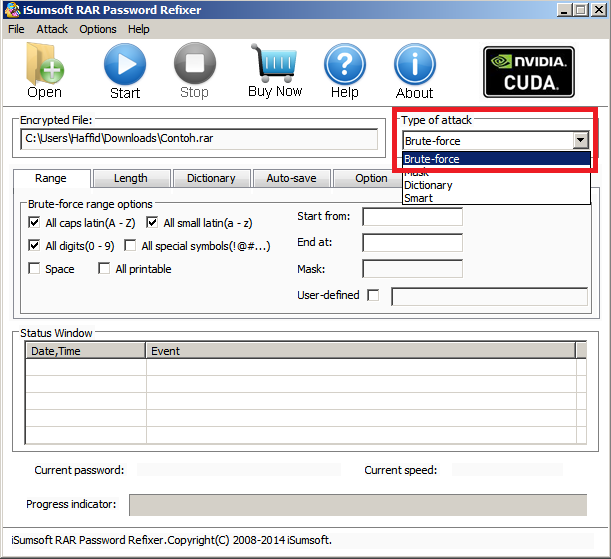Screen dimensions: 611x559
Task: Click the Start from input field
Action: [x=412, y=217]
